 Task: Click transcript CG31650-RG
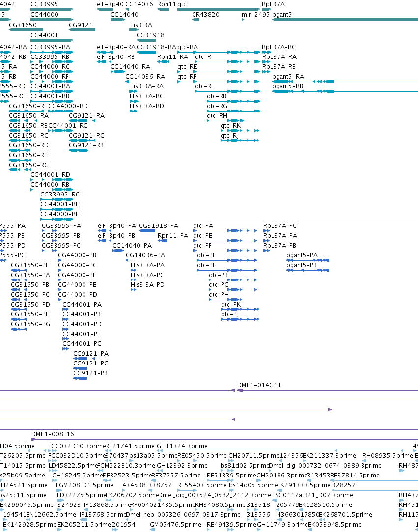(x=28, y=165)
